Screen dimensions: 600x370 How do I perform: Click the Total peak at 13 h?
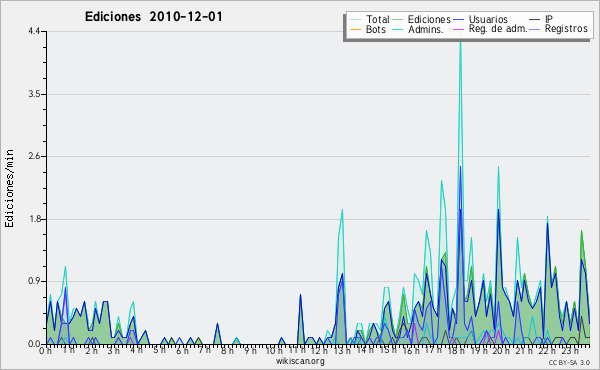click(x=342, y=210)
